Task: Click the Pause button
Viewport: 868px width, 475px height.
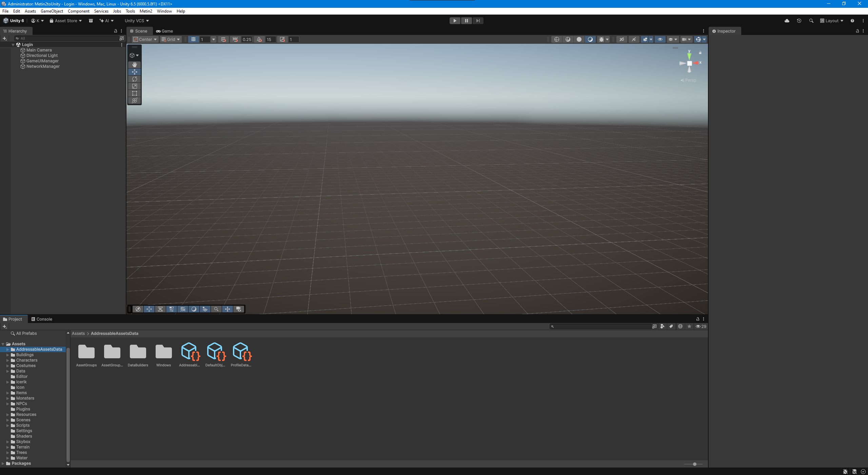Action: click(x=466, y=21)
